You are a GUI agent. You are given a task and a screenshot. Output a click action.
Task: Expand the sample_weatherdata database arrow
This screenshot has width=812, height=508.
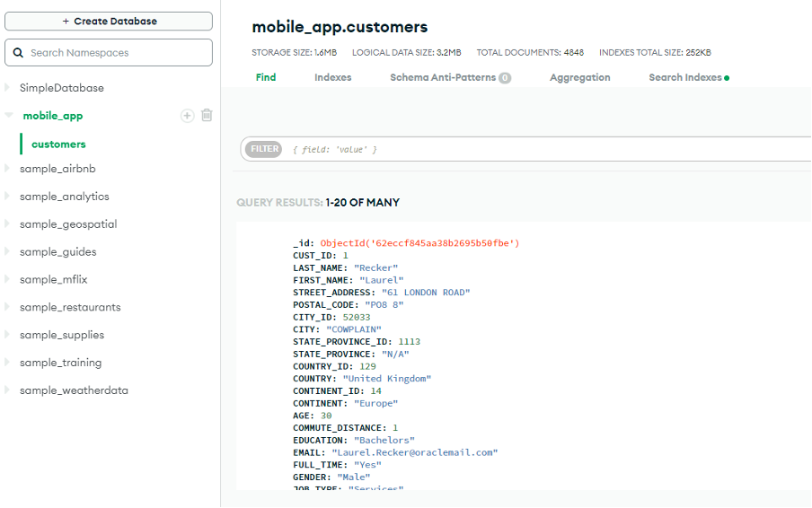click(x=6, y=390)
